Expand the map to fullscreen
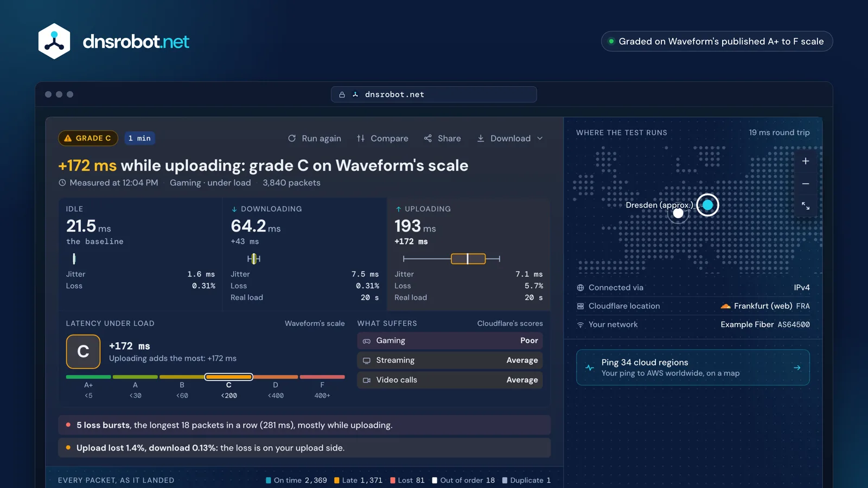 [806, 206]
